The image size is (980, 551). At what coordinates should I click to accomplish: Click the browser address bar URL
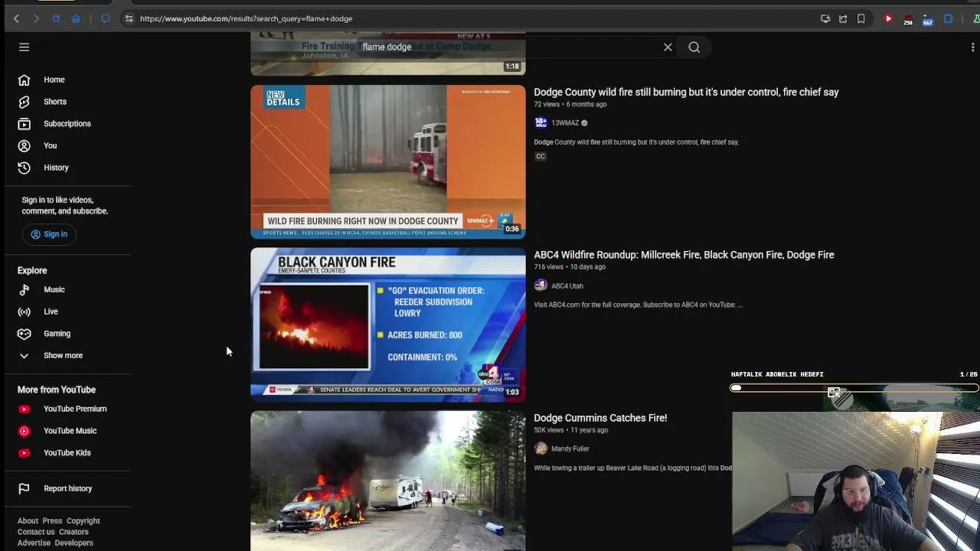coord(246,18)
